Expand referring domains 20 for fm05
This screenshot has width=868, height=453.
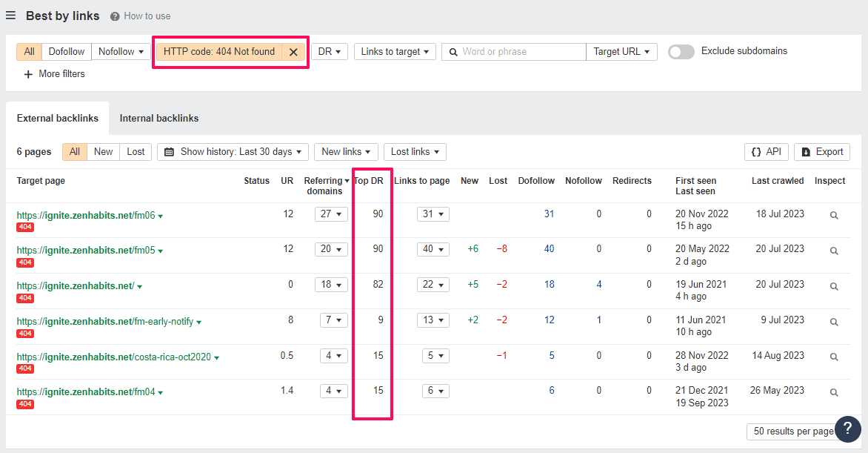tap(331, 250)
